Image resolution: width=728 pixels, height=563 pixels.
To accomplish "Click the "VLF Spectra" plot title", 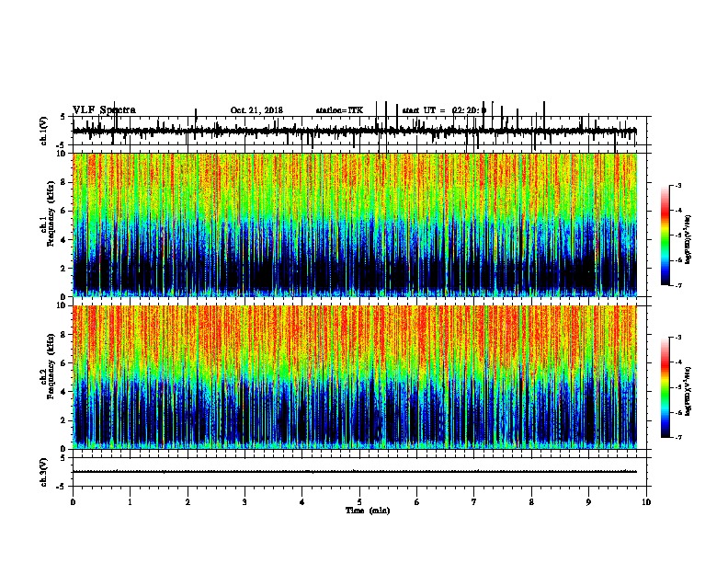I will [x=104, y=110].
